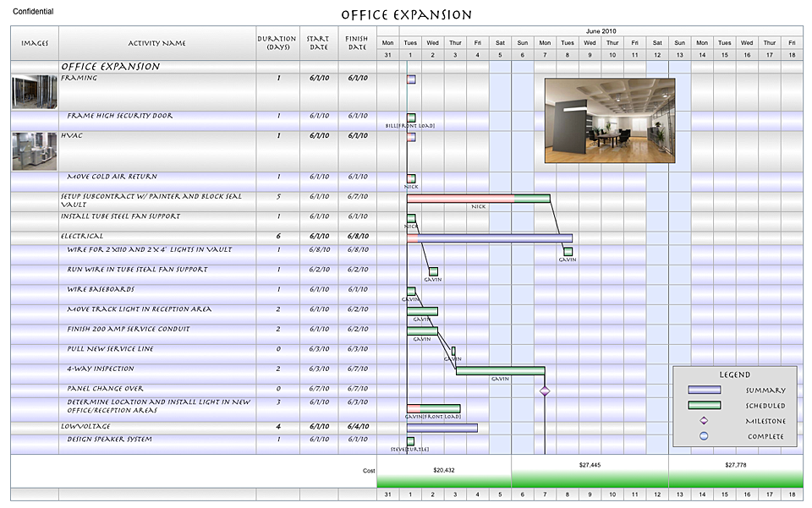Click the $27,445 cost total cell
The height and width of the screenshot is (508, 812).
coord(590,465)
